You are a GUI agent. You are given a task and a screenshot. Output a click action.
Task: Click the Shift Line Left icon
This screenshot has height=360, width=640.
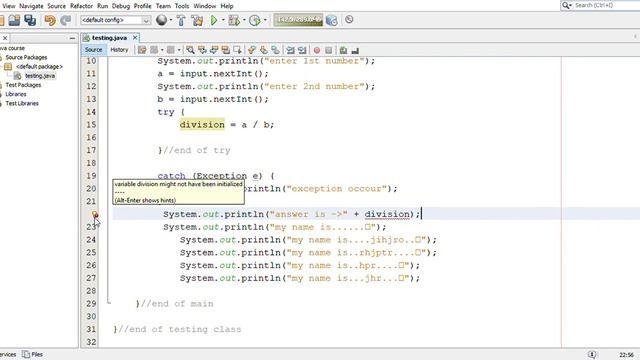pos(290,50)
